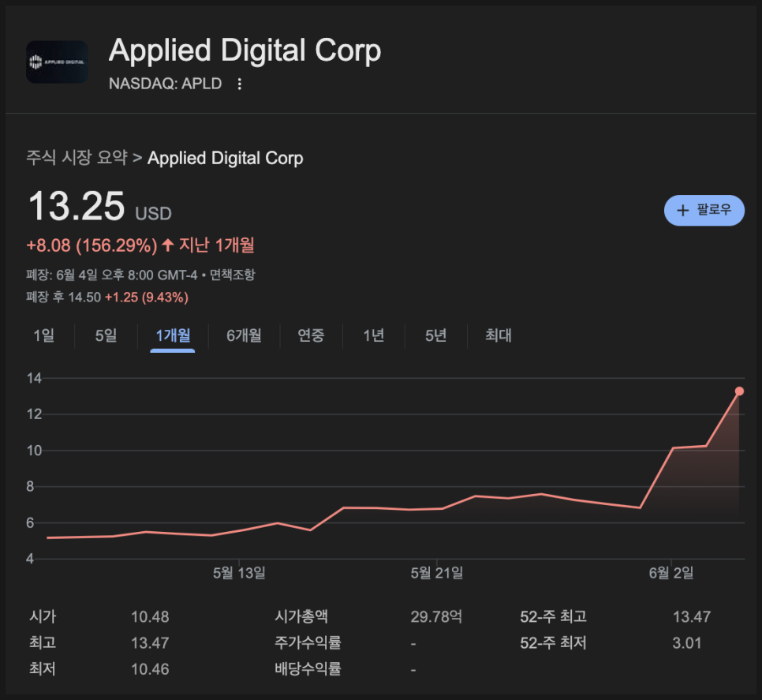This screenshot has width=762, height=700.
Task: Open the three-dot more options menu
Action: 239,84
